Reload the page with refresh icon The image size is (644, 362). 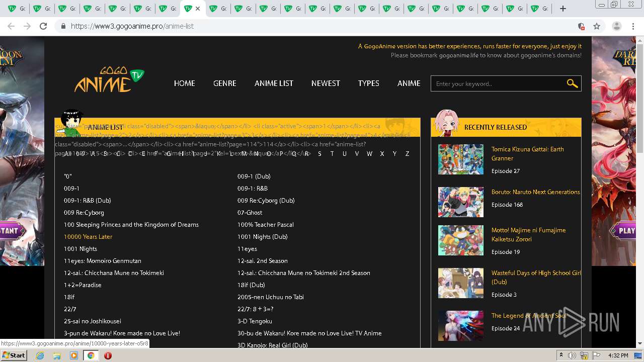tap(43, 26)
